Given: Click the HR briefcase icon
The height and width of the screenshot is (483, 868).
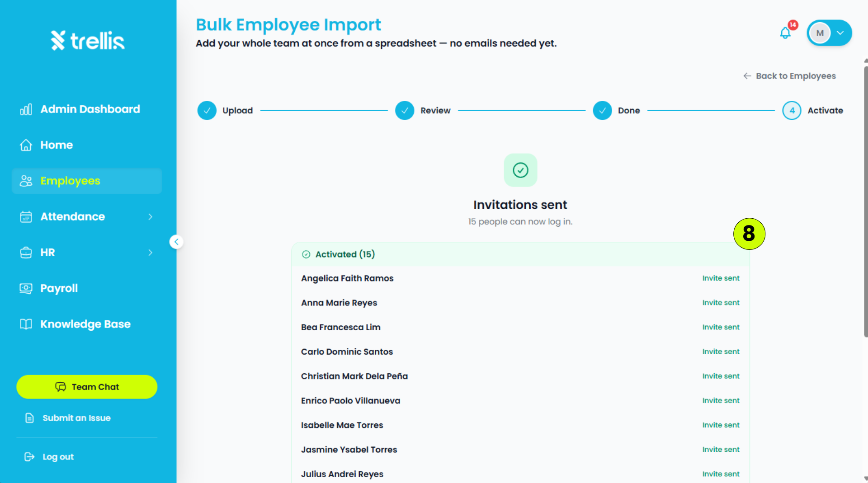Looking at the screenshot, I should (x=26, y=253).
